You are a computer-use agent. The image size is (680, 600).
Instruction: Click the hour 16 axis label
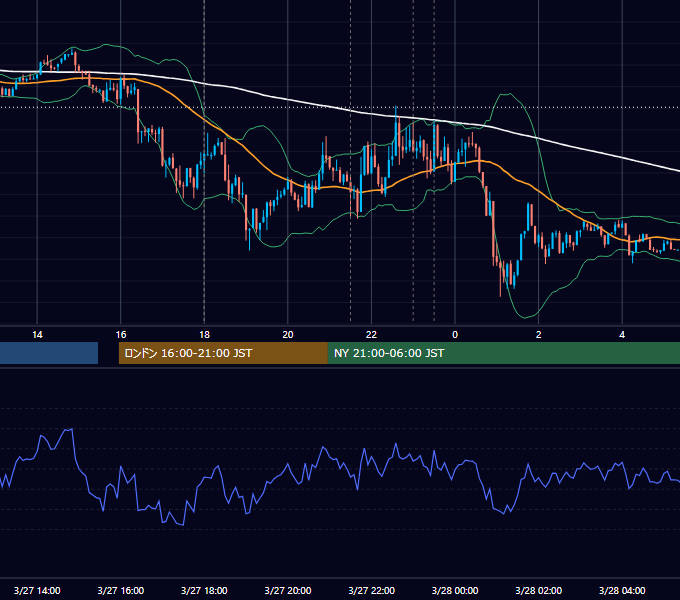[121, 335]
